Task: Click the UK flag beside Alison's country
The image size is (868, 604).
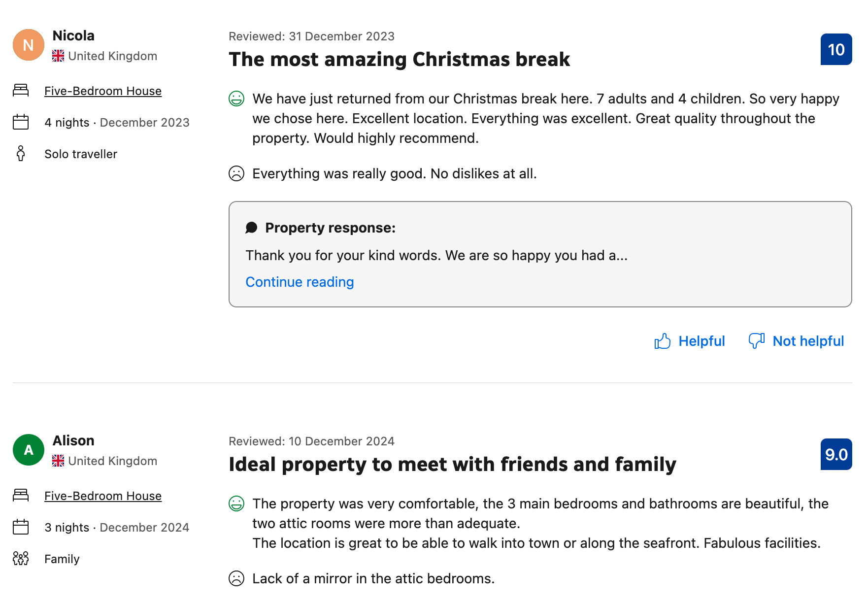Action: [58, 461]
